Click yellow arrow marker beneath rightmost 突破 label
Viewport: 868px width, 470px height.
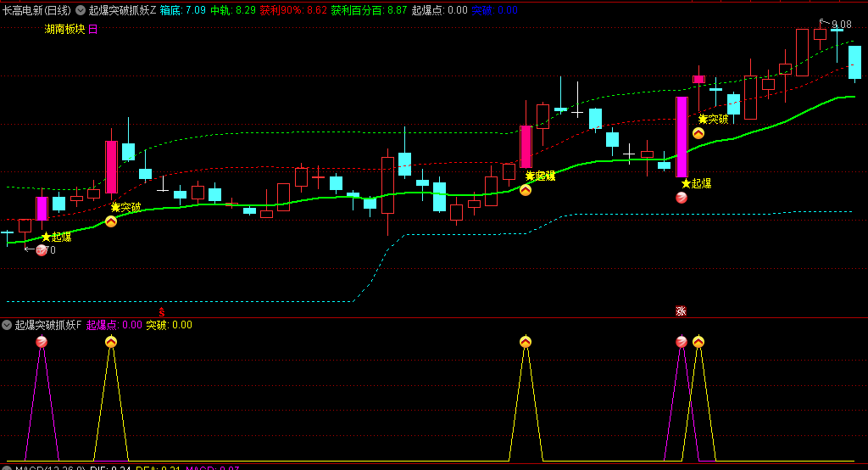tap(698, 133)
